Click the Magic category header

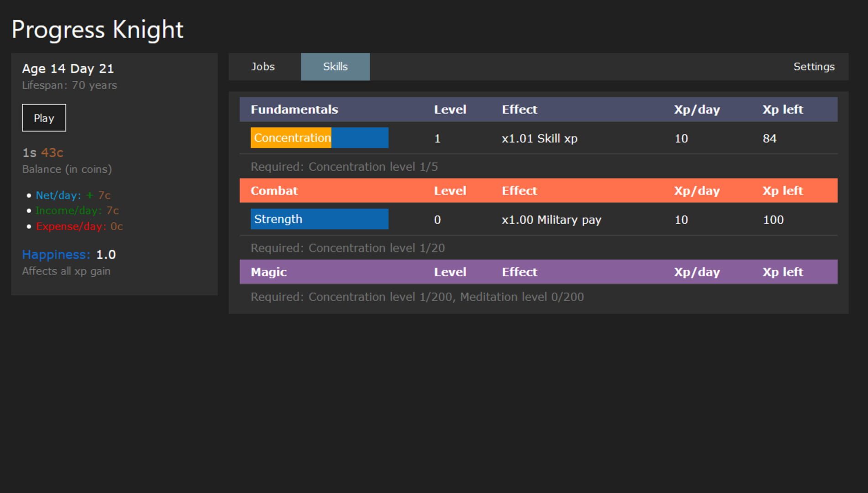click(268, 272)
